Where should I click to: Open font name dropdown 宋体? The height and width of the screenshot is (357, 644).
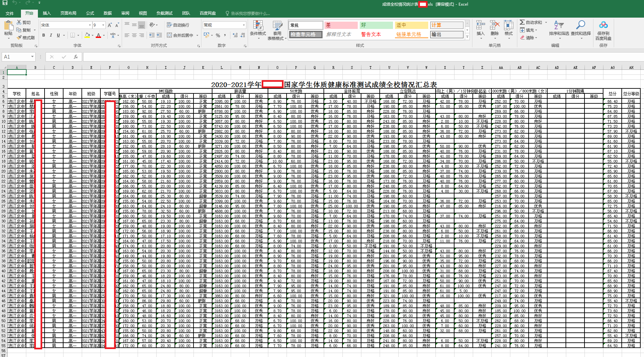coord(90,25)
